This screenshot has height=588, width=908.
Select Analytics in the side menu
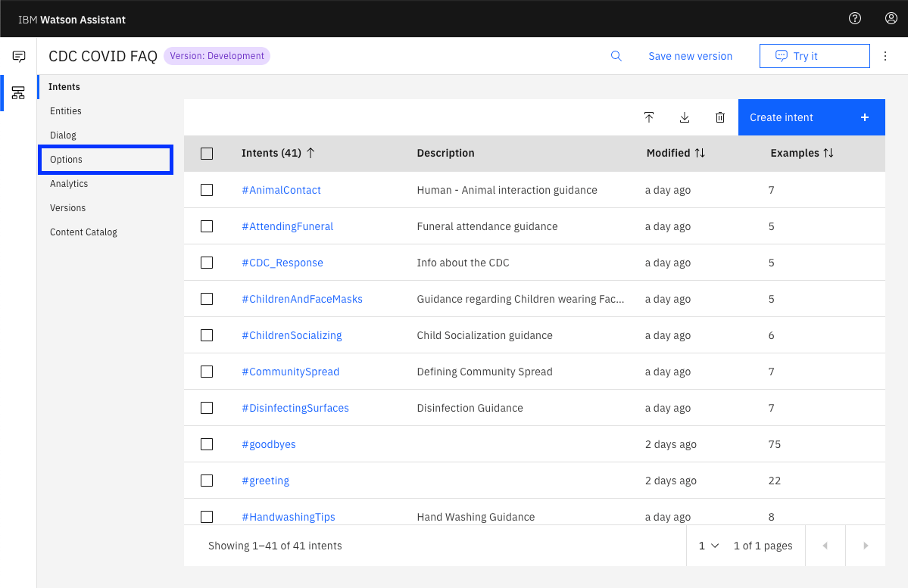[69, 184]
